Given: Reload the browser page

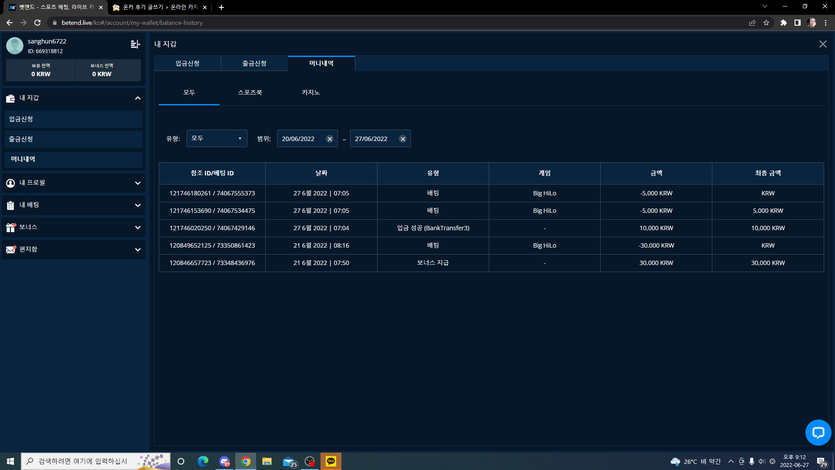Looking at the screenshot, I should pyautogui.click(x=37, y=23).
